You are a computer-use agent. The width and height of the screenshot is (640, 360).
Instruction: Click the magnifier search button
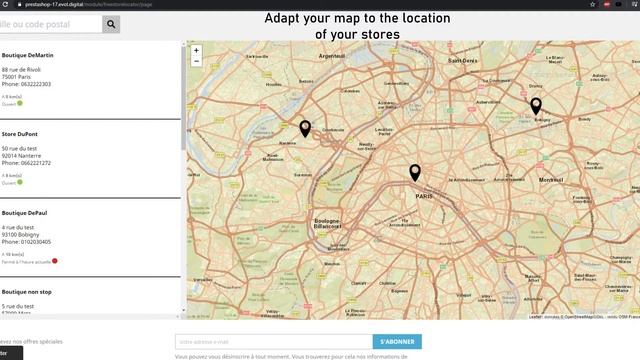coord(111,24)
